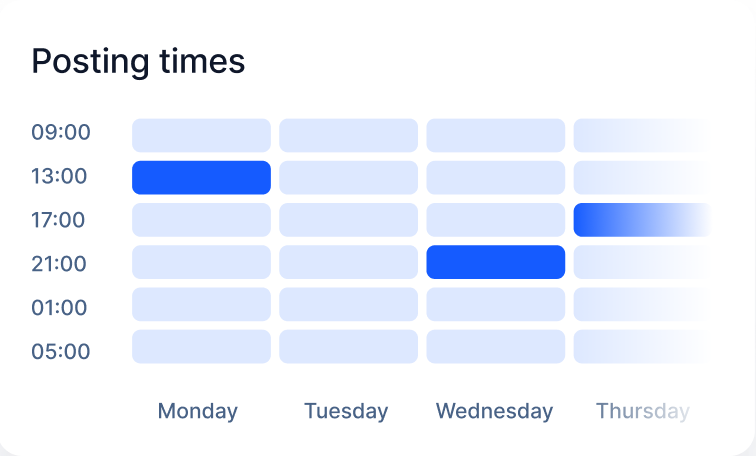The width and height of the screenshot is (756, 456).
Task: Choose the Tuesday 05:00 time slot
Action: click(348, 347)
